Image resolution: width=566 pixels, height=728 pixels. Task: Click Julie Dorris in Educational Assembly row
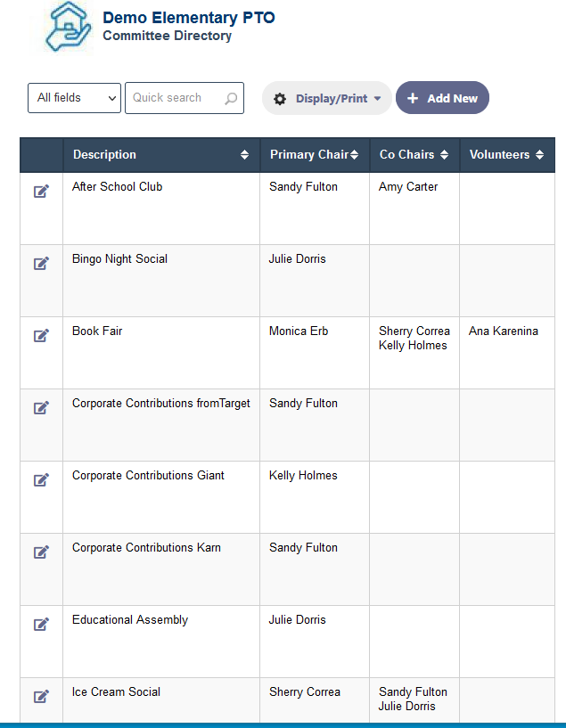click(297, 620)
